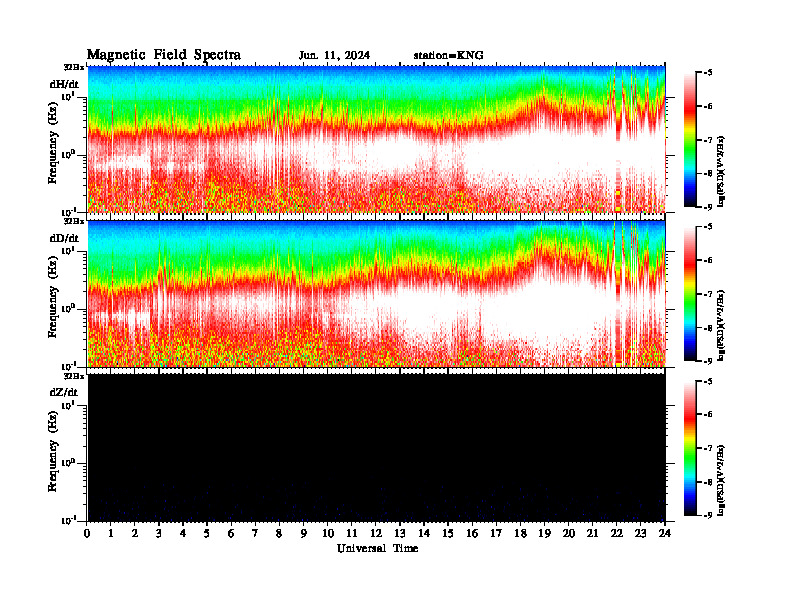Click hour 5 tick label on time axis
Viewport: 792px width, 612px height.
pos(207,534)
